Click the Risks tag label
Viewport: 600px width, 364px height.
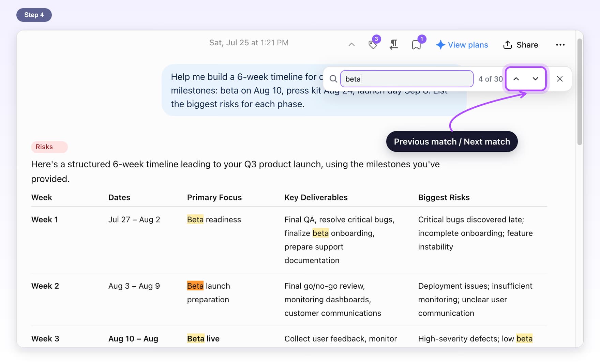[x=49, y=147]
